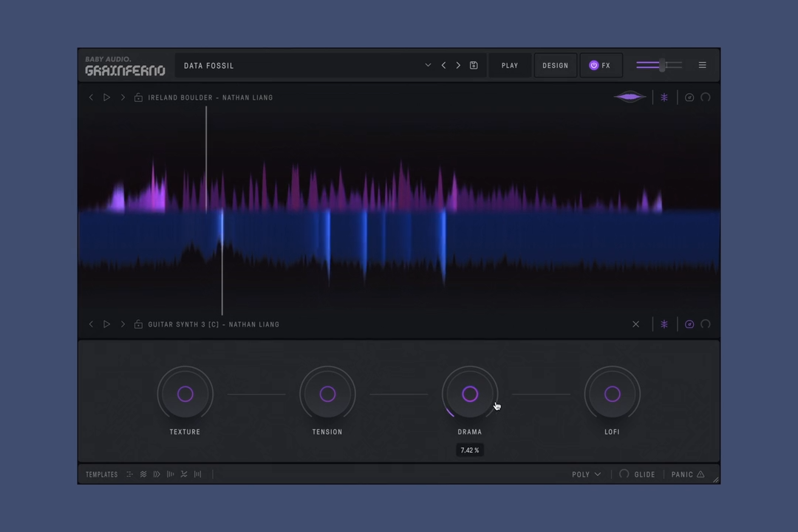The width and height of the screenshot is (798, 532).
Task: Switch to the Design tab
Action: [x=555, y=65]
